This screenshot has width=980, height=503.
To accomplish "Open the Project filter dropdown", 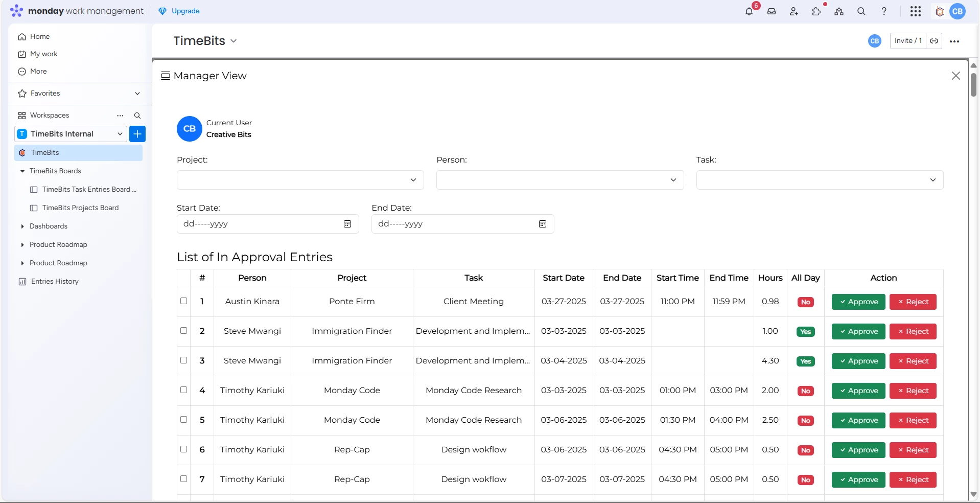I will tap(300, 180).
